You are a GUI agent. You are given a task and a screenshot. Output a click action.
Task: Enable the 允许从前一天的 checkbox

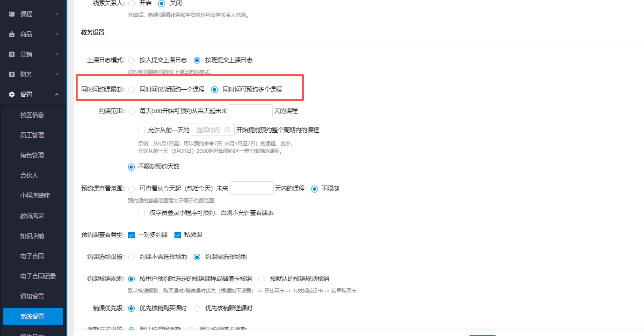tap(141, 129)
